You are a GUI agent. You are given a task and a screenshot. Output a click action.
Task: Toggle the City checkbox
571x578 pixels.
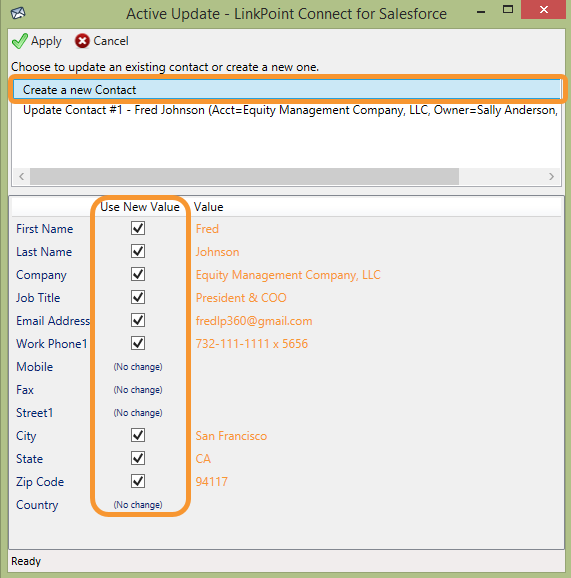coord(138,435)
